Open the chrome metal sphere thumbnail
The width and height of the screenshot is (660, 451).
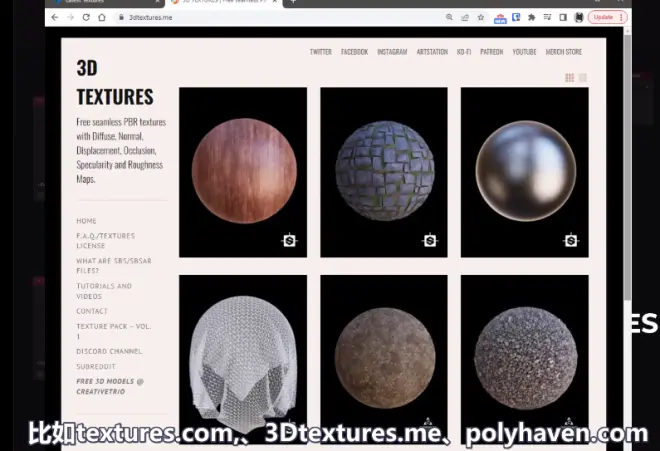pyautogui.click(x=525, y=171)
